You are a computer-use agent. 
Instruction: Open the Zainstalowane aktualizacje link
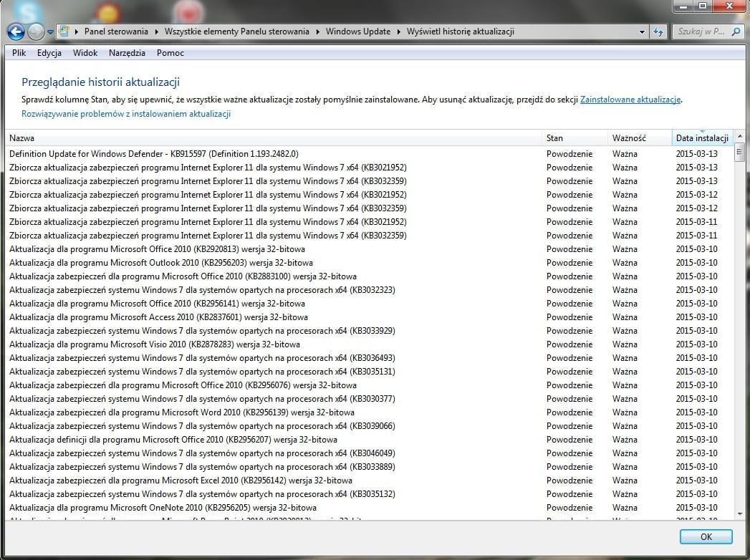click(630, 100)
